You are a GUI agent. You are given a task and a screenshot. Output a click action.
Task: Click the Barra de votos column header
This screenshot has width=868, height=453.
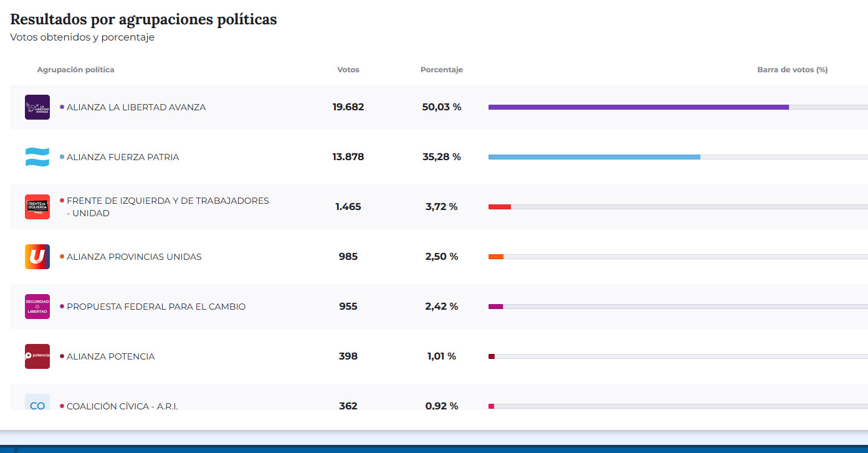tap(792, 70)
